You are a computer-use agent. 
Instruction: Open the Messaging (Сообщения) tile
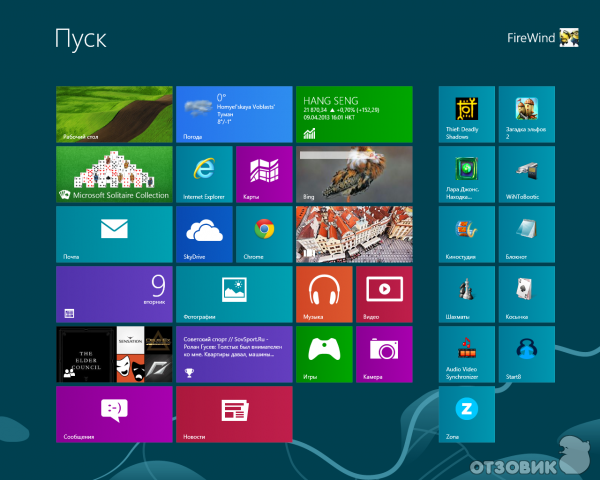[x=114, y=414]
